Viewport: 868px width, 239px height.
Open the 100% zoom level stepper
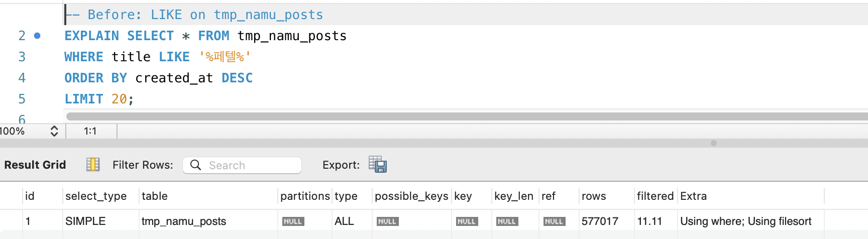[54, 131]
